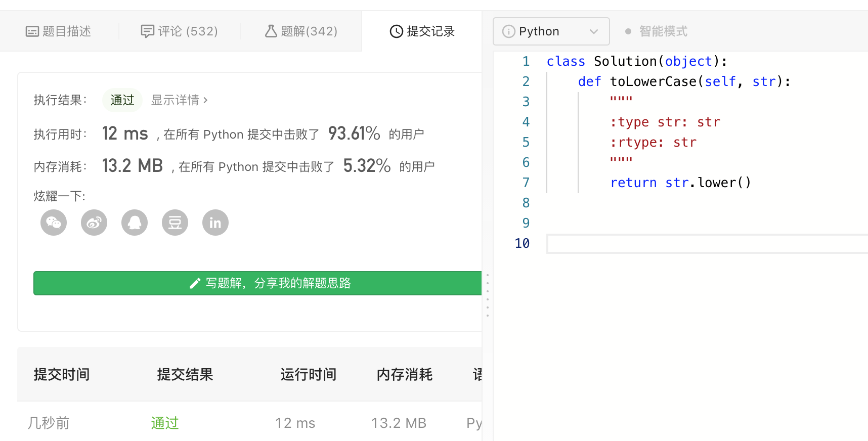Click the :type str: str docstring line
This screenshot has height=441, width=868.
tap(665, 122)
